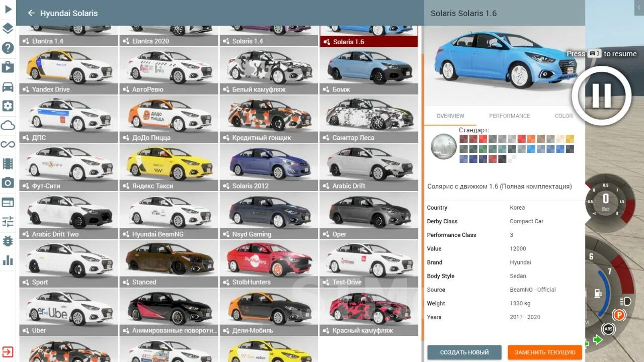The image size is (644, 362).
Task: Select the Фут-Сити car config
Action: [x=68, y=167]
